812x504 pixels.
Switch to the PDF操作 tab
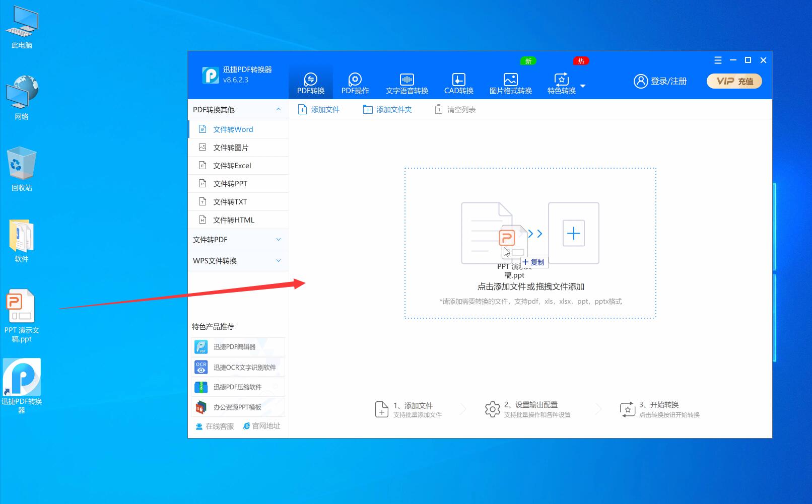point(355,84)
